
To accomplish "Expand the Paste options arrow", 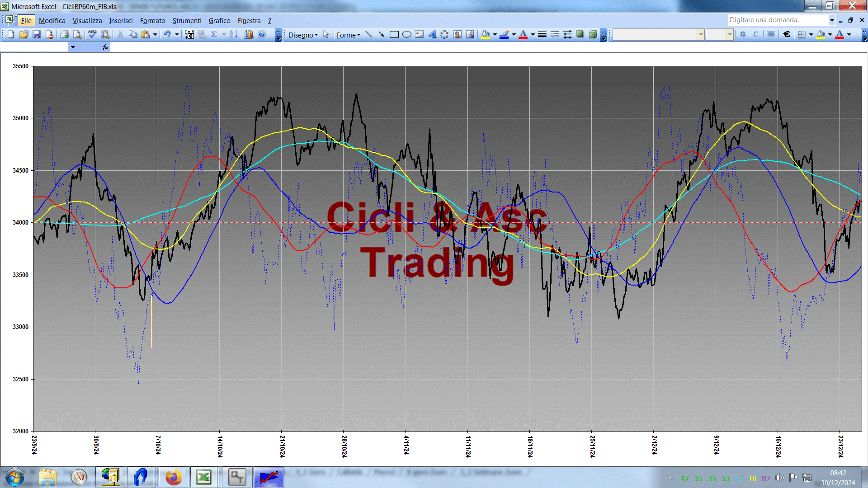I will pos(155,34).
